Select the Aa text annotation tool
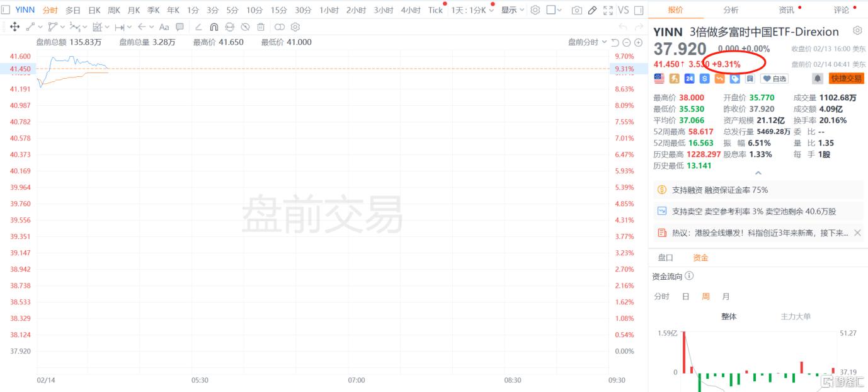Viewport: 868px width, 392px height. click(164, 27)
